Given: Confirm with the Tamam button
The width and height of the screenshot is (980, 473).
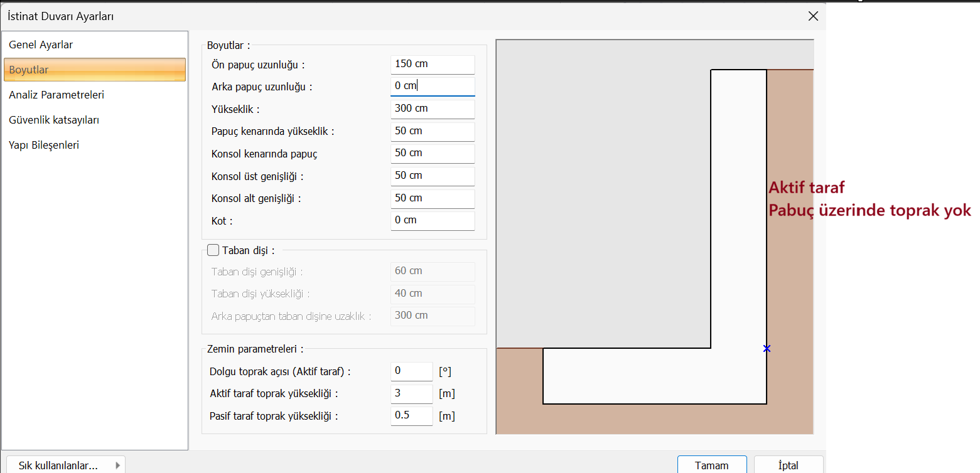Looking at the screenshot, I should 712,465.
